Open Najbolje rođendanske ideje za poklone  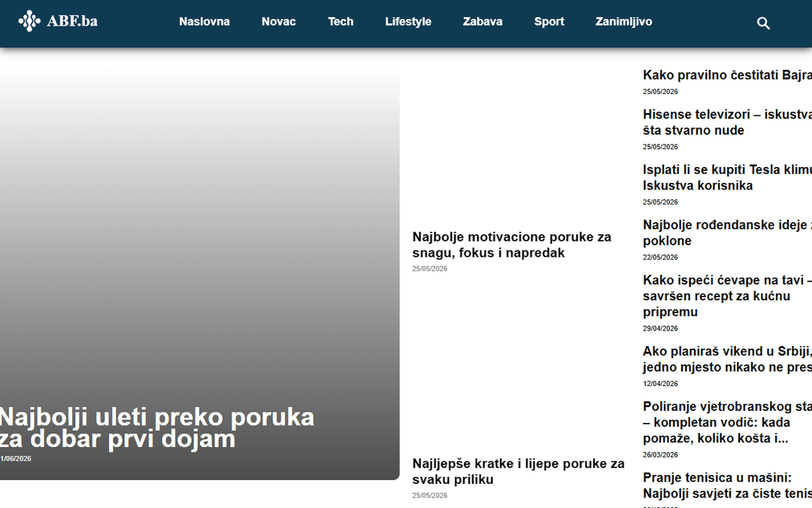[727, 233]
